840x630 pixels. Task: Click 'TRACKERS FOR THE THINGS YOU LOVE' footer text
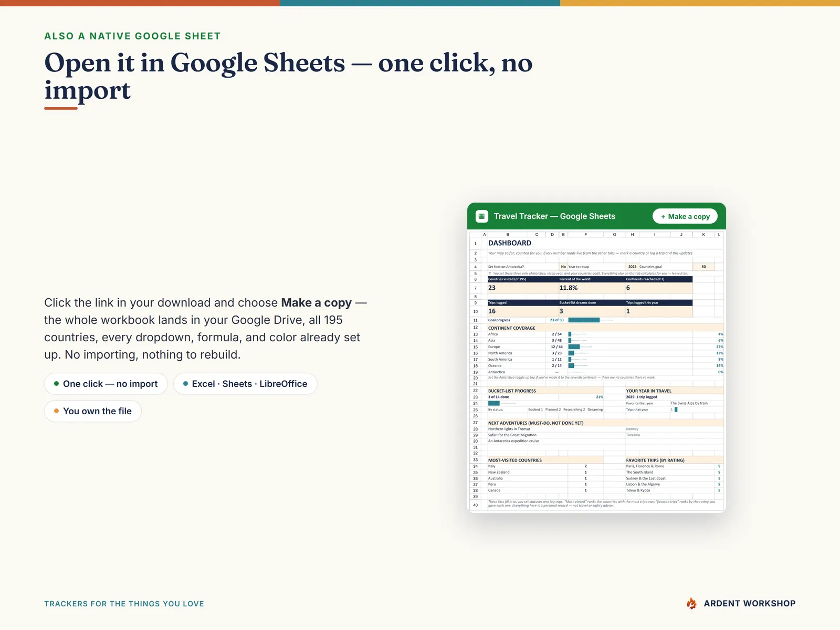pyautogui.click(x=124, y=604)
